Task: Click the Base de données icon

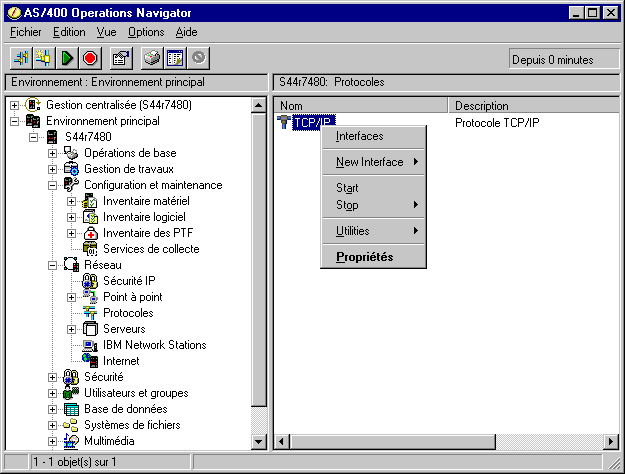Action: [71, 409]
